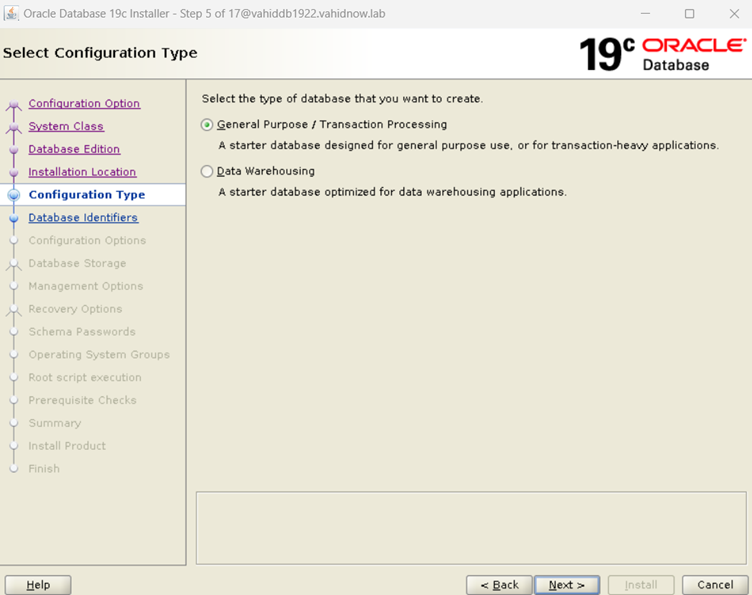
Task: Click the System Class step marker icon
Action: (x=13, y=128)
